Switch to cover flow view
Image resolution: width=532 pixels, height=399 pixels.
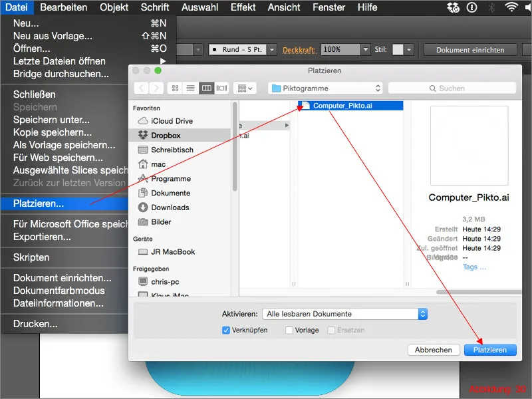[x=221, y=88]
